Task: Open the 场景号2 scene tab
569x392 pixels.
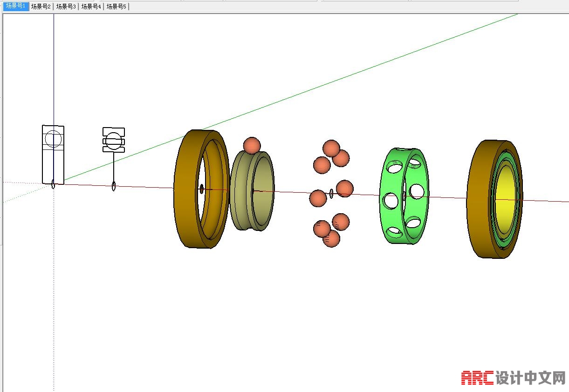Action: pos(41,7)
